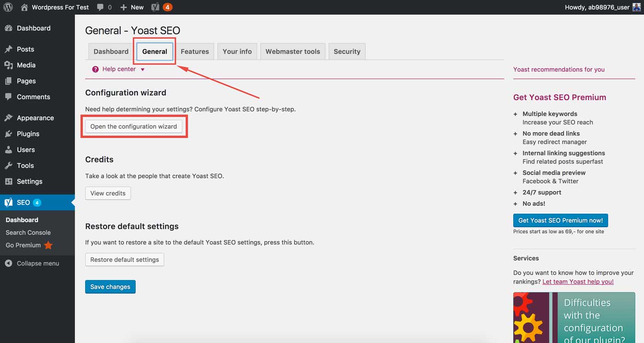Open Appearance in the sidebar menu
644x343 pixels.
coord(37,118)
